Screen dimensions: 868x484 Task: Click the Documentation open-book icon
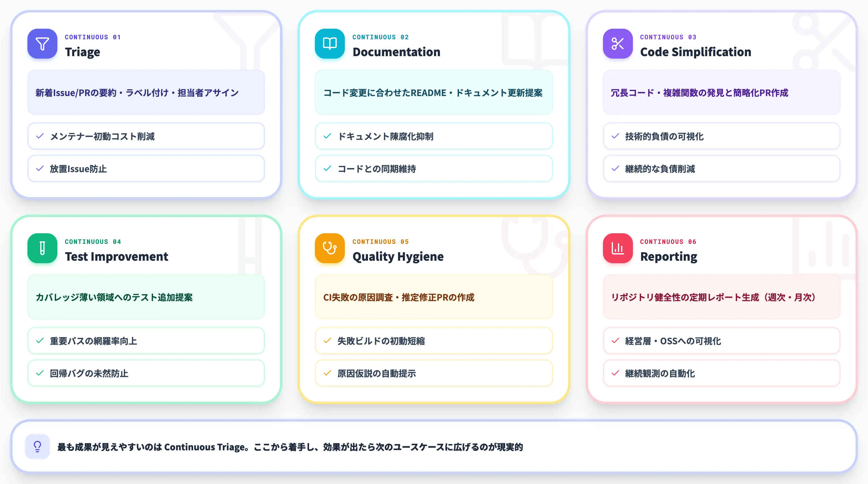[330, 44]
